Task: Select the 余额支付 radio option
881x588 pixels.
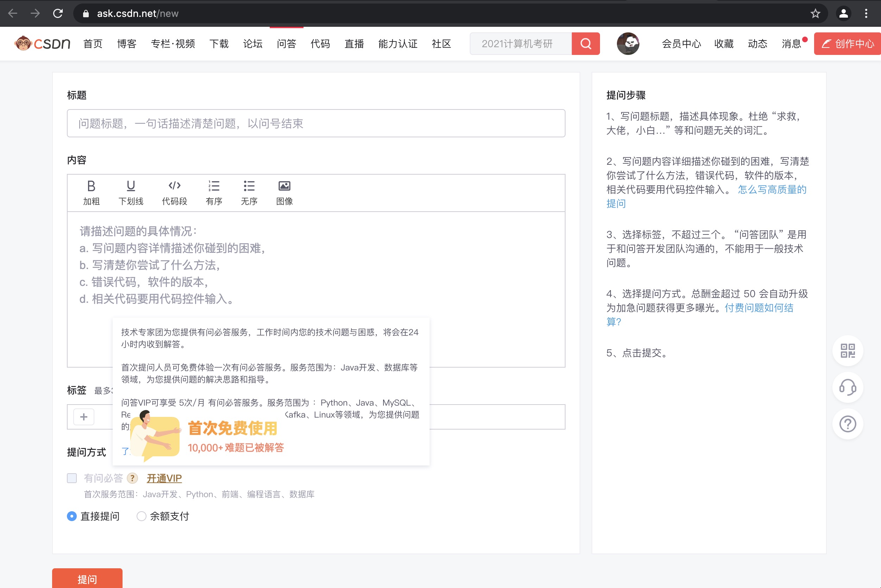Action: [142, 517]
